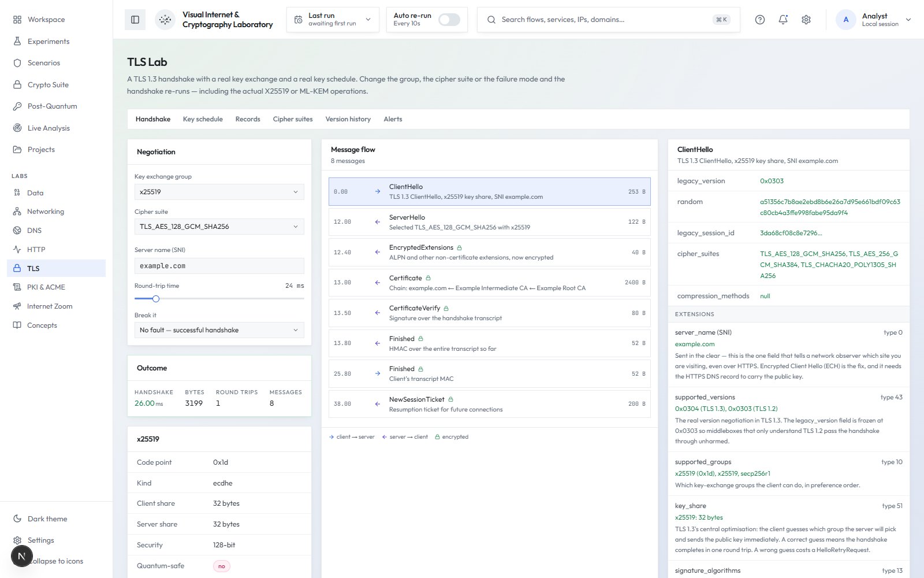Open the Internet Zoom lab
Screen dimensions: 924x578
(x=56, y=306)
